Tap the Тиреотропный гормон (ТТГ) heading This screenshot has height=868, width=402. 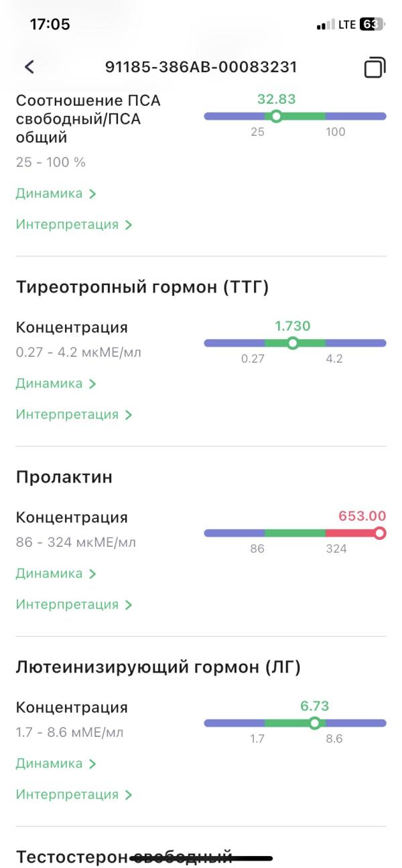[x=141, y=287]
